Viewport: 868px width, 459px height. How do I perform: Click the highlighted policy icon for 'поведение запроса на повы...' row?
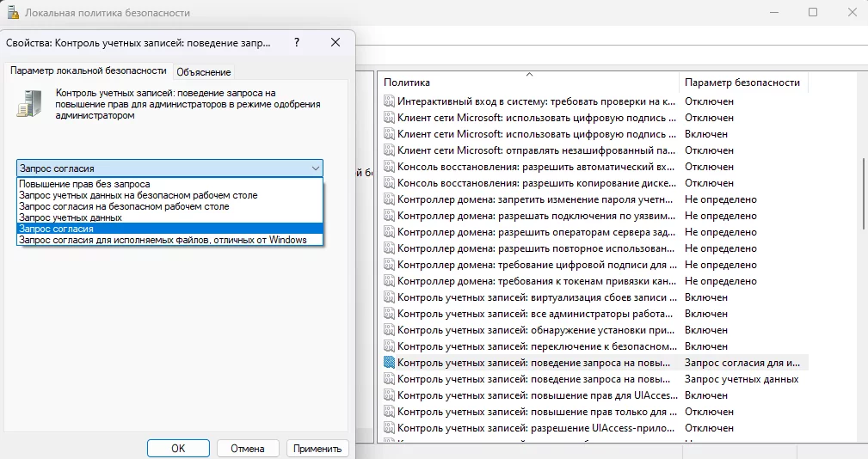388,363
